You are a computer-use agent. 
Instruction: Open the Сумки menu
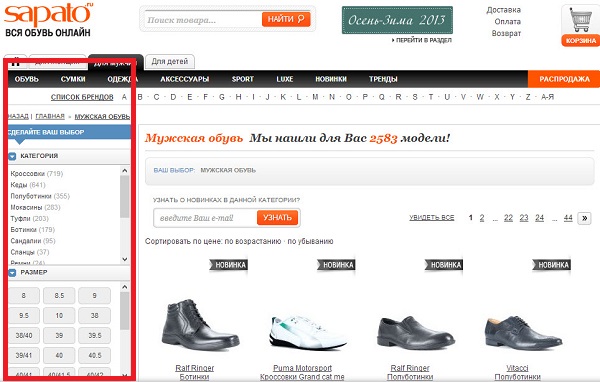tap(73, 79)
